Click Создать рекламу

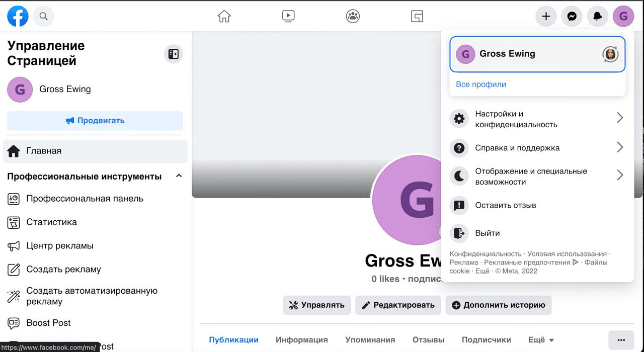[x=95, y=270]
